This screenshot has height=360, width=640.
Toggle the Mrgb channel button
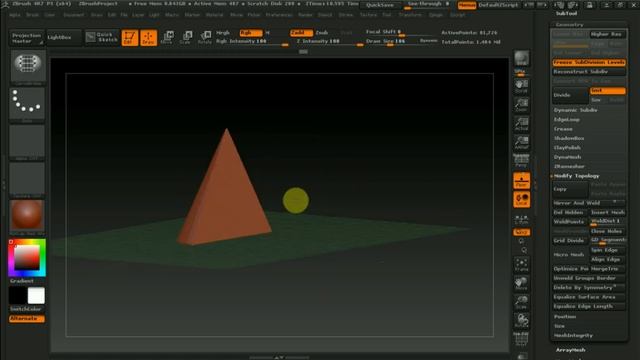click(223, 33)
